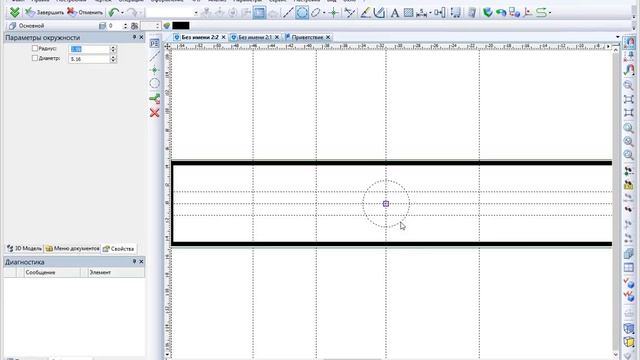Click the Элемент column header

tap(116, 272)
